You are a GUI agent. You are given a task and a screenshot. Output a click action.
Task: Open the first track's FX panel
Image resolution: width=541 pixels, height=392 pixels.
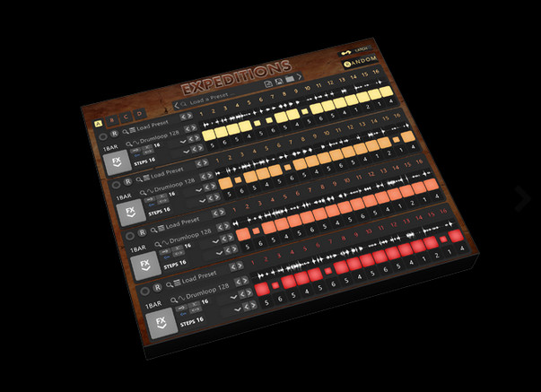click(x=117, y=161)
